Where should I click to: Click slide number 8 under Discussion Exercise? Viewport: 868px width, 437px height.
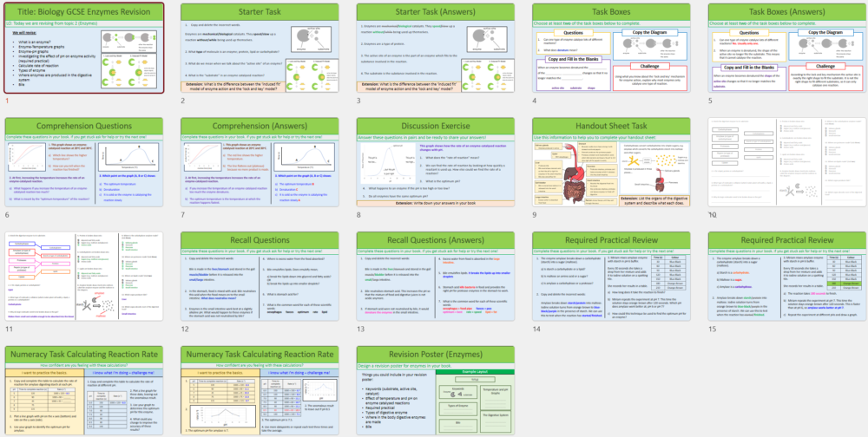(358, 215)
